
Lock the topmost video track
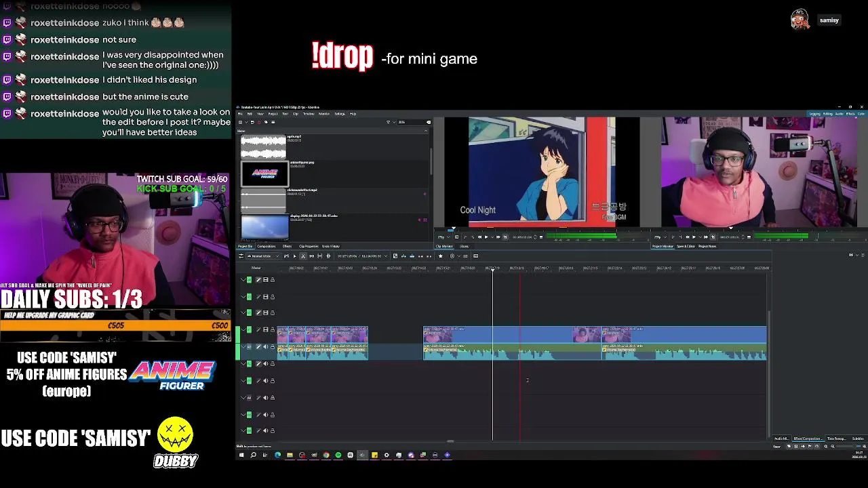point(273,280)
